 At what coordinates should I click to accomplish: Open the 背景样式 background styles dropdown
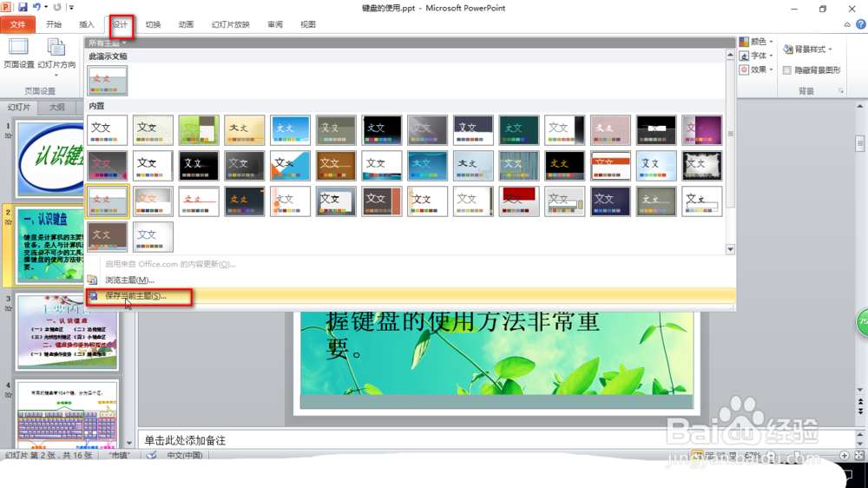pos(807,49)
